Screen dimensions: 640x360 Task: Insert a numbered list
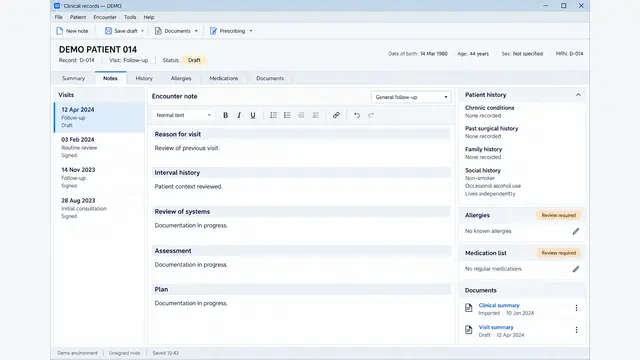click(273, 116)
